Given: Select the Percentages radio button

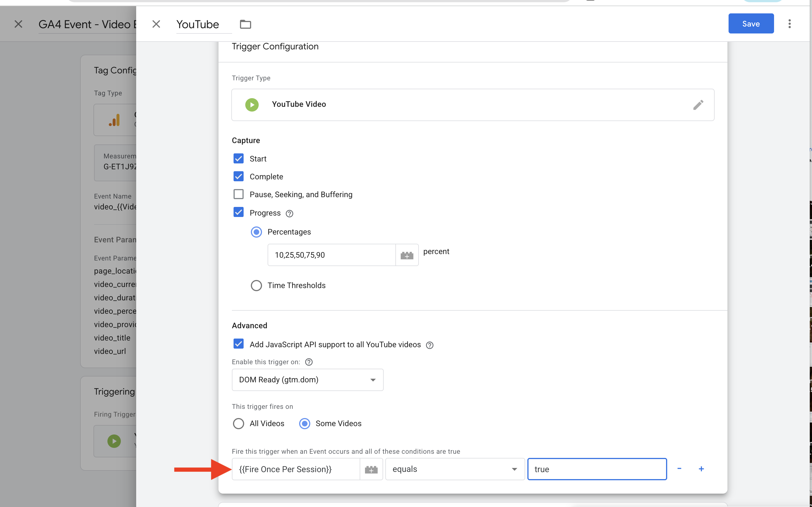Looking at the screenshot, I should click(256, 232).
